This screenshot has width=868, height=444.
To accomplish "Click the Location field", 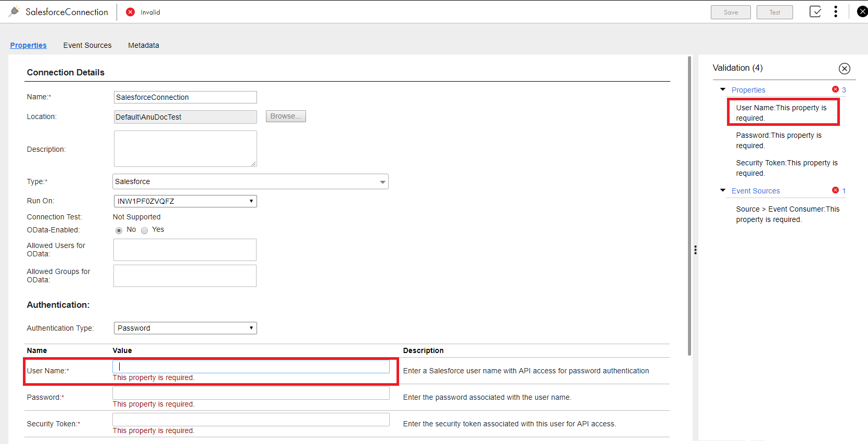I will coord(185,117).
